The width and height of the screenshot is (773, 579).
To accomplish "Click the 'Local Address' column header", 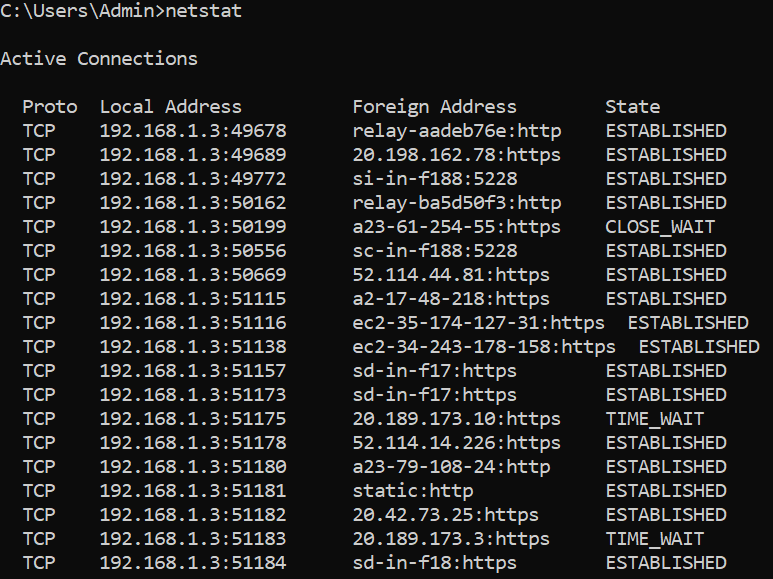I will tap(171, 107).
